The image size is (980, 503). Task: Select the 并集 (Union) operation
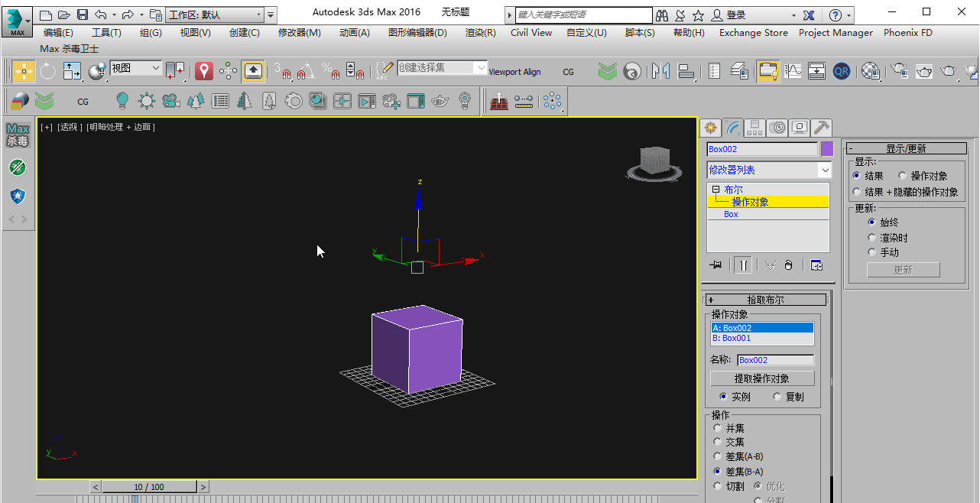pyautogui.click(x=717, y=428)
